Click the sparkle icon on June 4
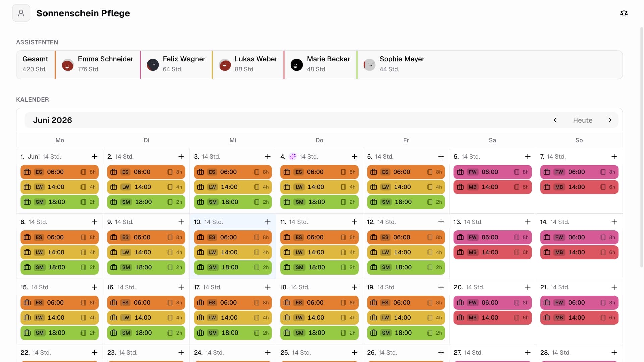 tap(292, 157)
